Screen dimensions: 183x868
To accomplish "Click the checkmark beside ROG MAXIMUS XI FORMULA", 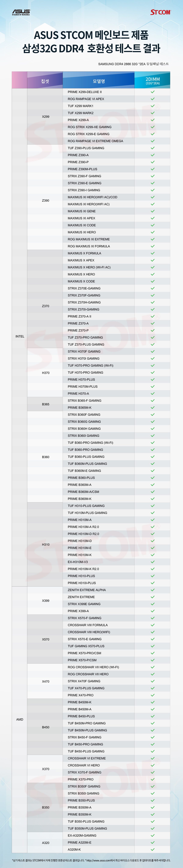I will tap(153, 246).
